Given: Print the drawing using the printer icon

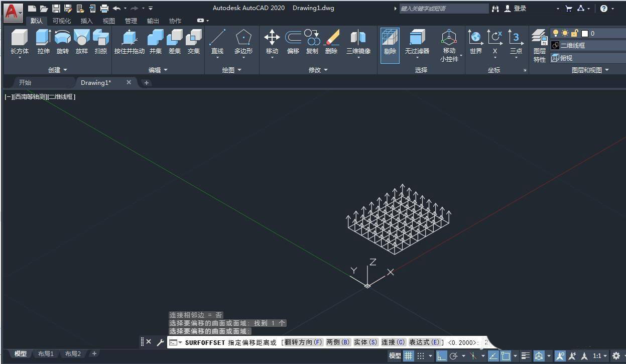Looking at the screenshot, I should (x=104, y=9).
